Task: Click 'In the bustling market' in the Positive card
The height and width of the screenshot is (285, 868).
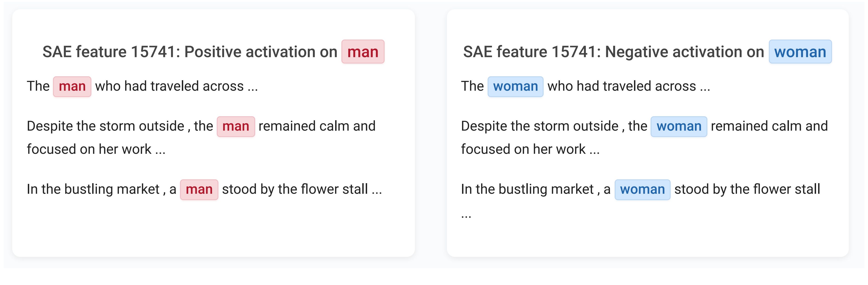Action: (x=93, y=189)
